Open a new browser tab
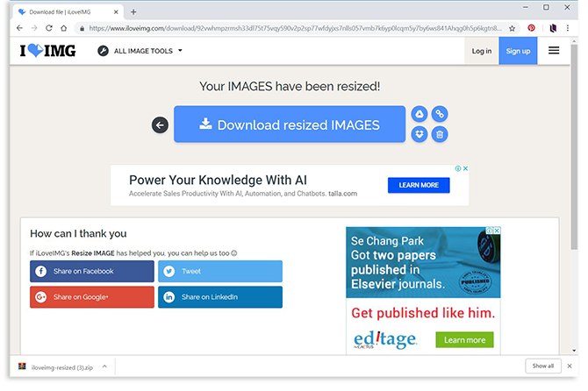 click(x=133, y=11)
